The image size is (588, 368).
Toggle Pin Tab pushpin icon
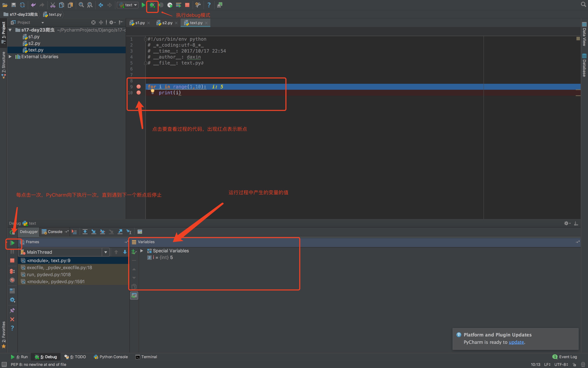tap(12, 311)
